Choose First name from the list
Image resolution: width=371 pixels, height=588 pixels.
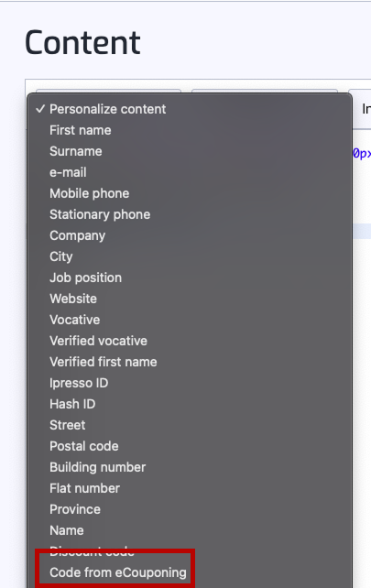click(x=190, y=130)
